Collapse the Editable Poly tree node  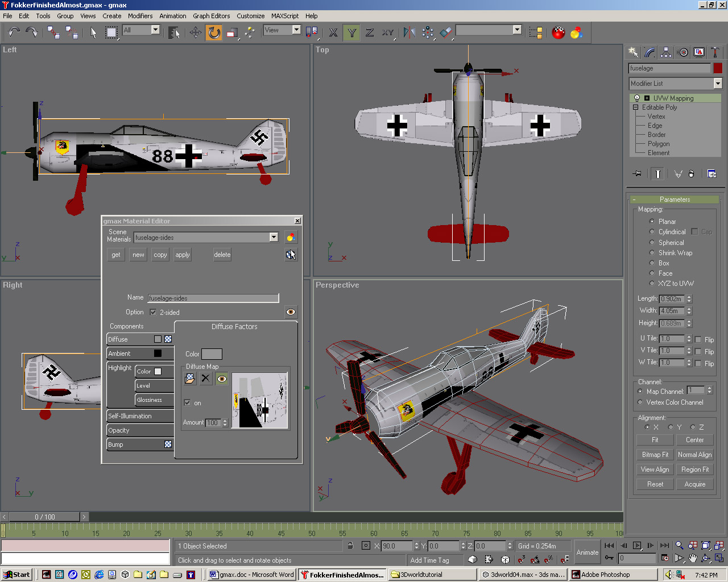(x=636, y=107)
